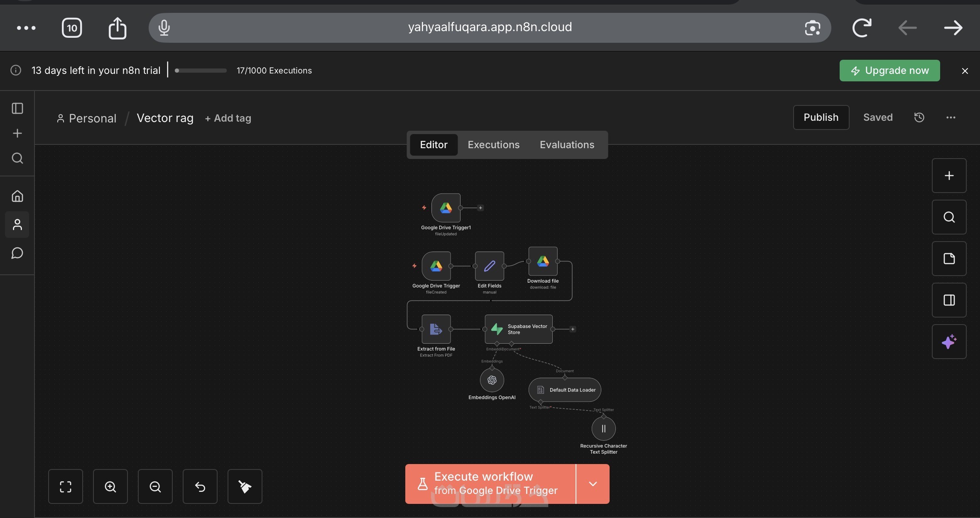Viewport: 980px width, 518px height.
Task: Toggle the right side panel view
Action: [949, 300]
